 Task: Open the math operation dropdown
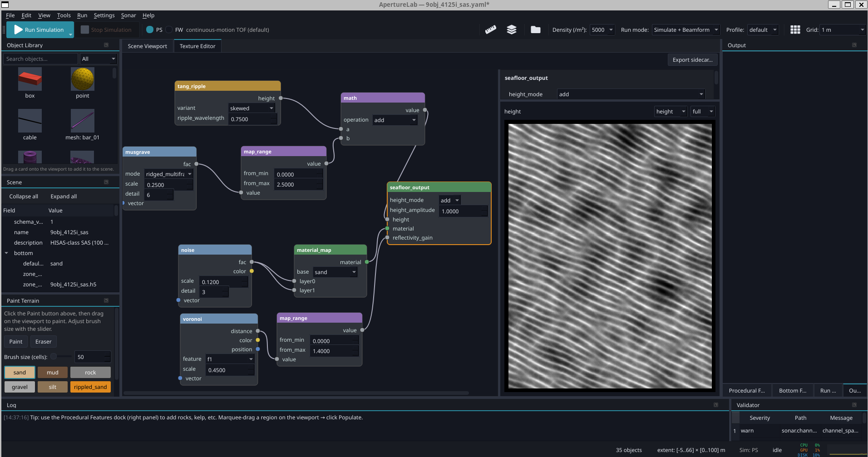tap(395, 120)
